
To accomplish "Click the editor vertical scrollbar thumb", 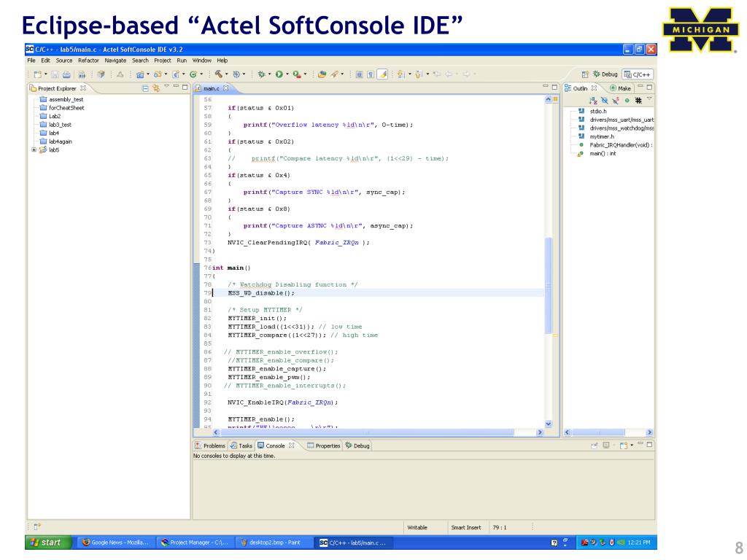I will pyautogui.click(x=549, y=285).
